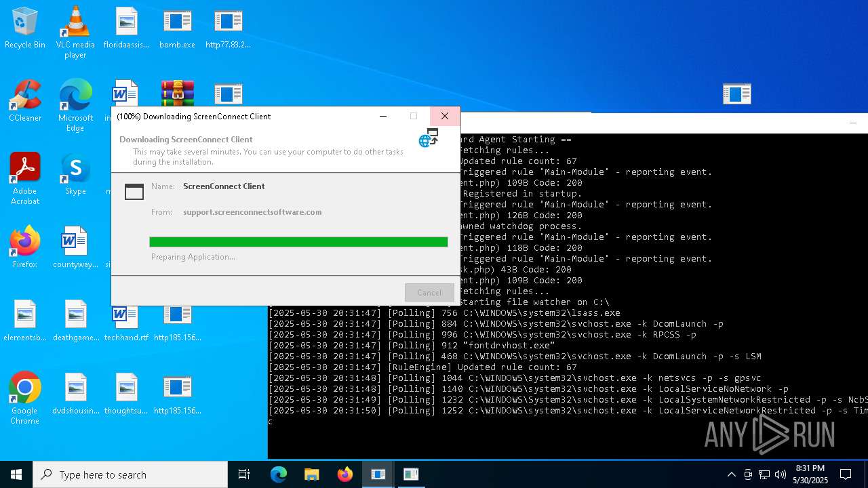Open the network tray icon
868x488 pixels.
(764, 474)
